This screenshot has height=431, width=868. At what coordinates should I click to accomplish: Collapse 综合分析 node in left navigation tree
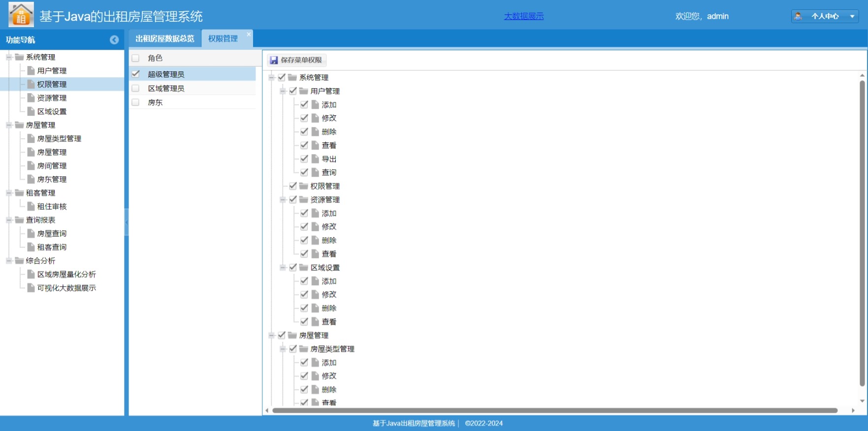coord(9,261)
